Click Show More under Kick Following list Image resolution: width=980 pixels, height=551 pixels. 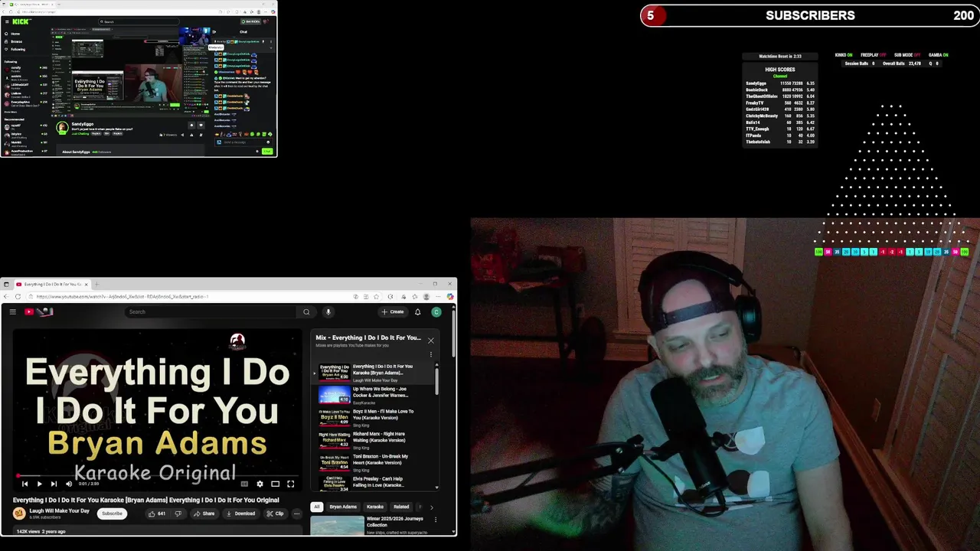coord(11,112)
